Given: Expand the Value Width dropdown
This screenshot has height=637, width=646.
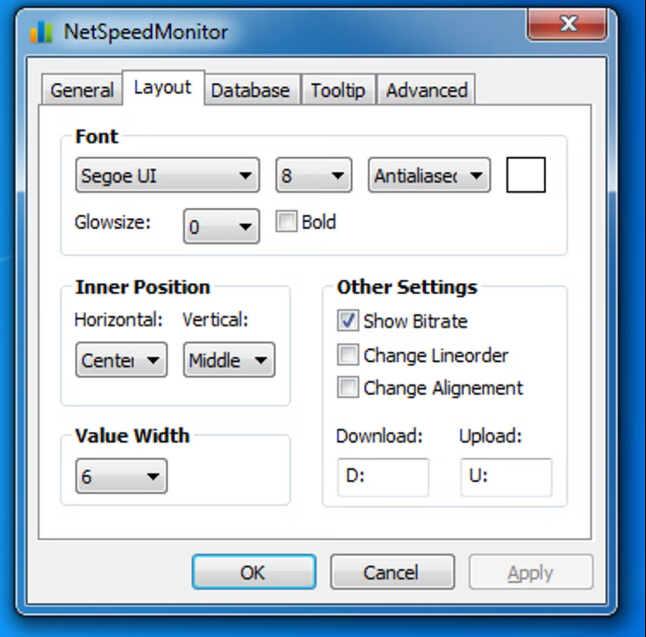Looking at the screenshot, I should [121, 477].
